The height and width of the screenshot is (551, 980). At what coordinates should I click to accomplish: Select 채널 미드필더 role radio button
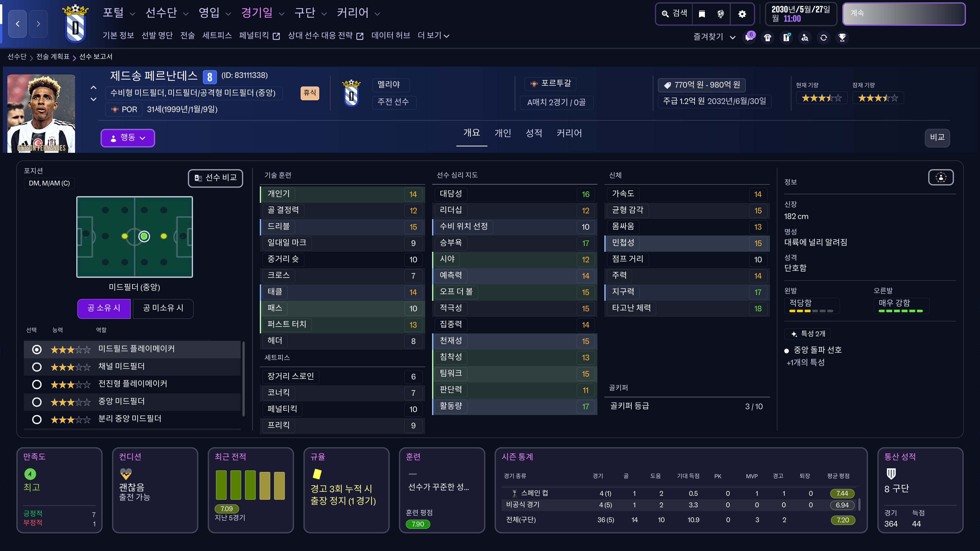pyautogui.click(x=37, y=367)
